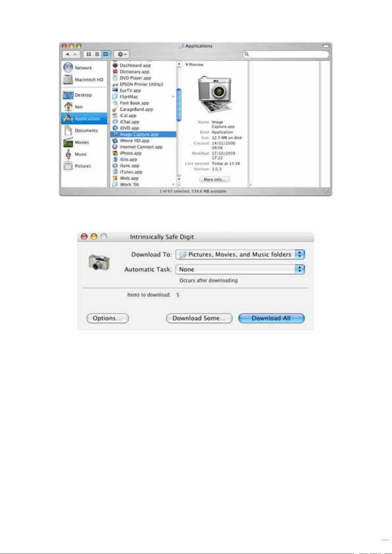Click the file list scrollbar thumb
The height and width of the screenshot is (554, 392).
click(x=179, y=105)
